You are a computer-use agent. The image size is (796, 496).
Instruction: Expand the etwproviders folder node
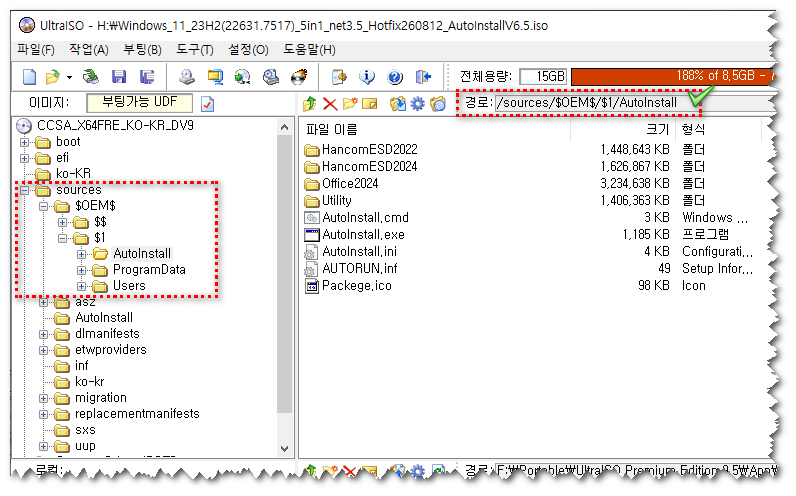coord(43,350)
